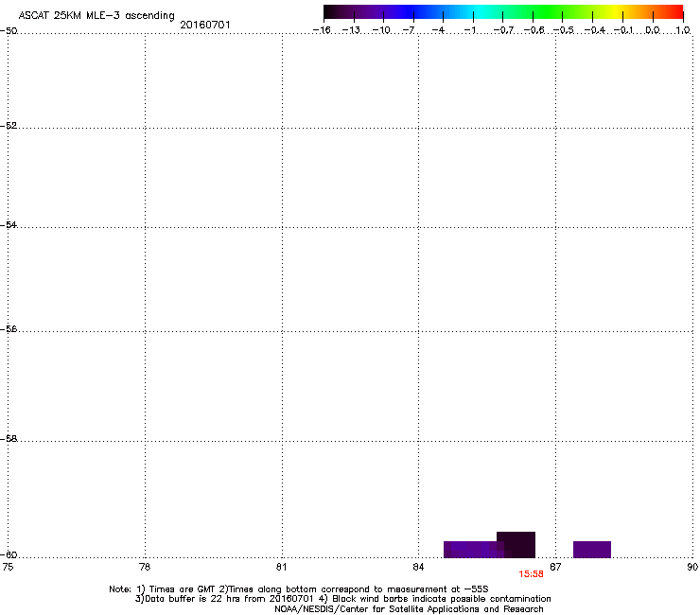Click the -0.7 label on the color scale

tap(503, 30)
